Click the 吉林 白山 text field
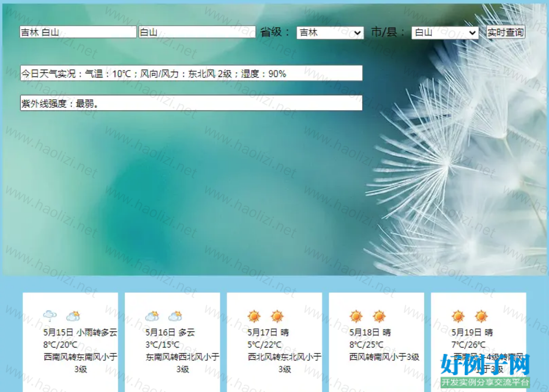The width and height of the screenshot is (549, 392). [x=78, y=32]
